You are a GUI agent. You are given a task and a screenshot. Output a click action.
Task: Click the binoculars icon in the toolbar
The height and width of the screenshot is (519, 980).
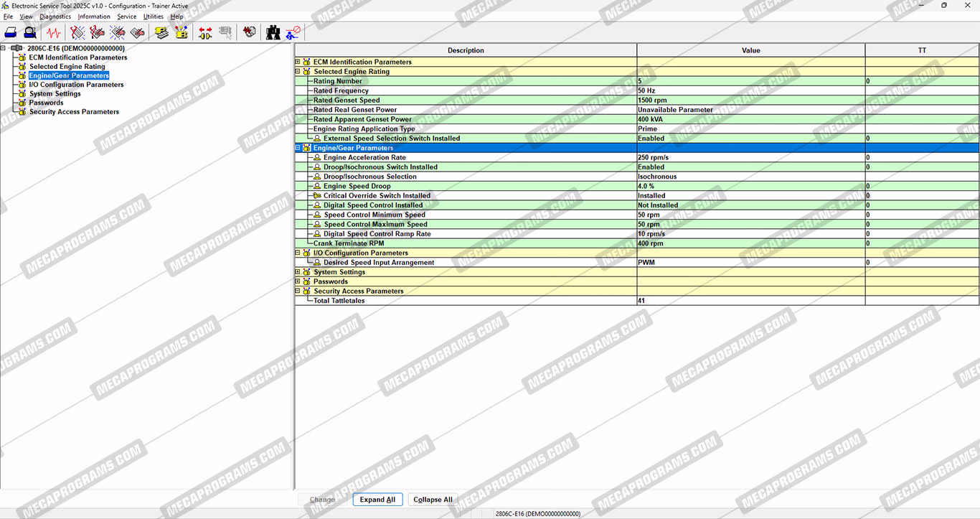[273, 32]
